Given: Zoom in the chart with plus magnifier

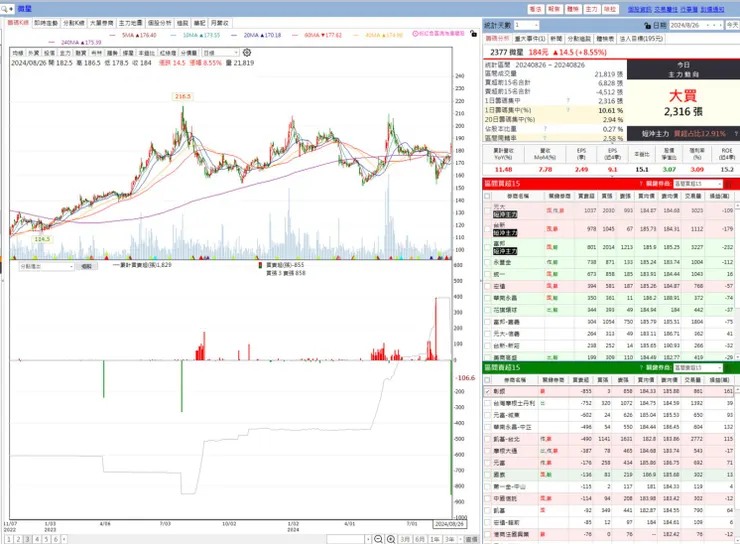Looking at the screenshot, I should point(391,539).
